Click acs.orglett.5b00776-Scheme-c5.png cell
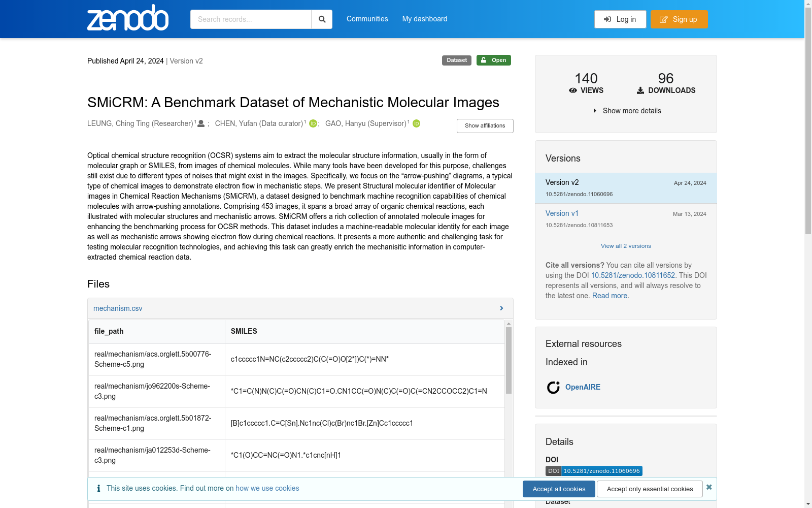The height and width of the screenshot is (508, 812). coord(157,359)
